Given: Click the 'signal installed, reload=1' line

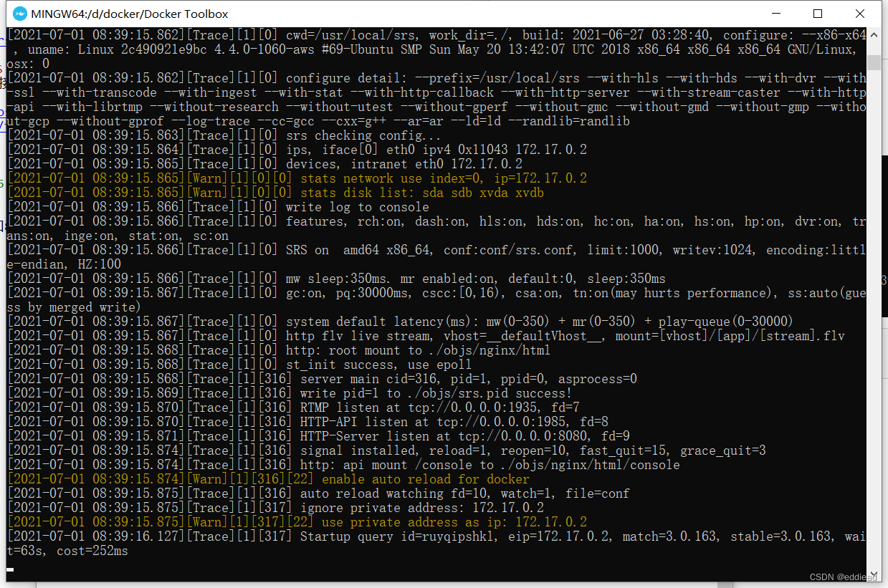Looking at the screenshot, I should click(386, 450).
